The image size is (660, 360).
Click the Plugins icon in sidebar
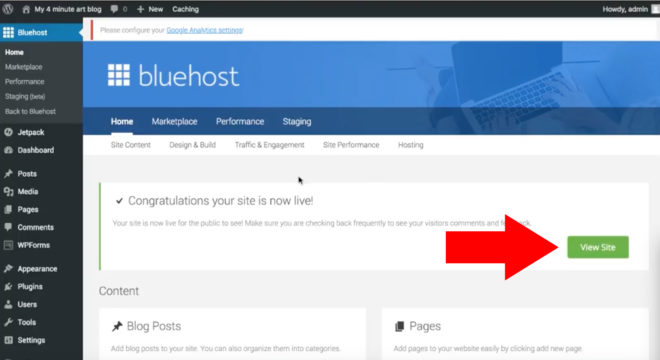(x=8, y=287)
